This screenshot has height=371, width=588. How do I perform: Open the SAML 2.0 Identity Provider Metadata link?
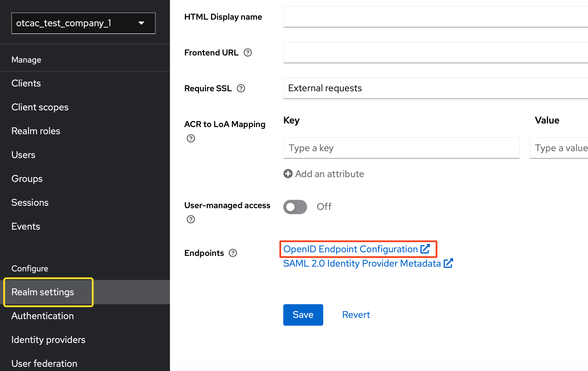(362, 263)
